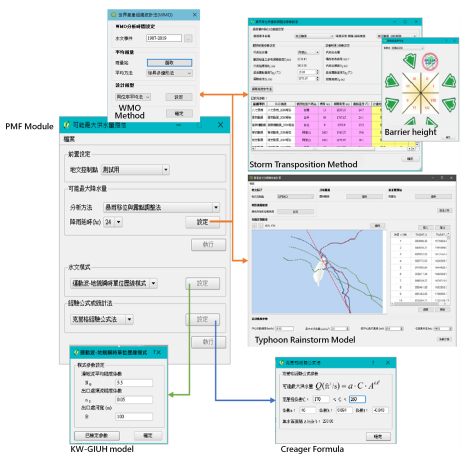470x470 pixels.
Task: Click the button above the storm table
Action: (262, 89)
